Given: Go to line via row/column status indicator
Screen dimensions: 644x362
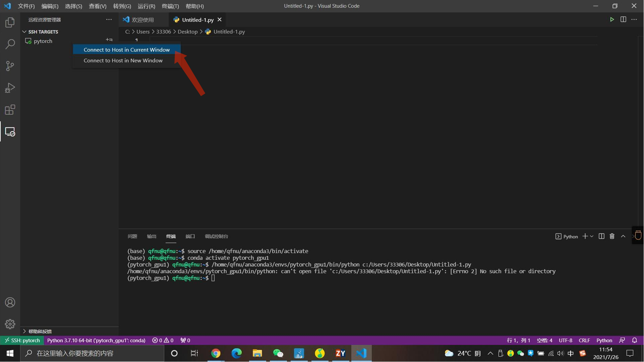Looking at the screenshot, I should [x=519, y=340].
